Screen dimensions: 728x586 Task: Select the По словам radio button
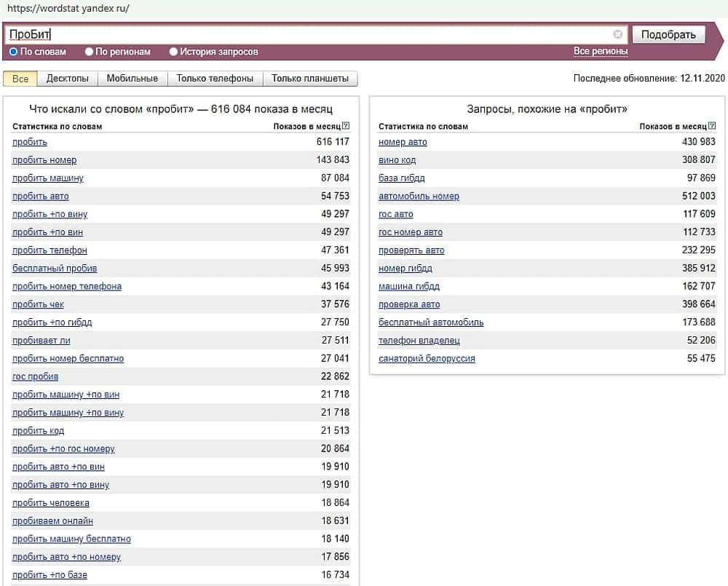13,52
